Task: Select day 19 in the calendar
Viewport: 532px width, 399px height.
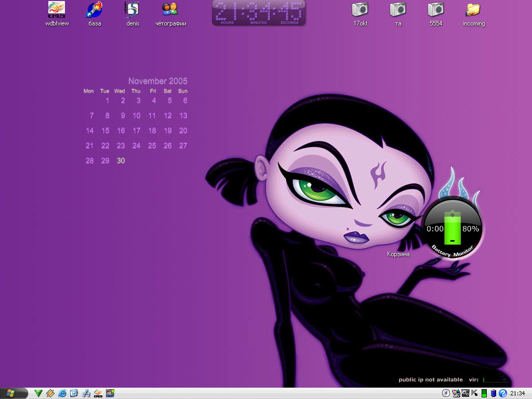Action: pyautogui.click(x=168, y=130)
